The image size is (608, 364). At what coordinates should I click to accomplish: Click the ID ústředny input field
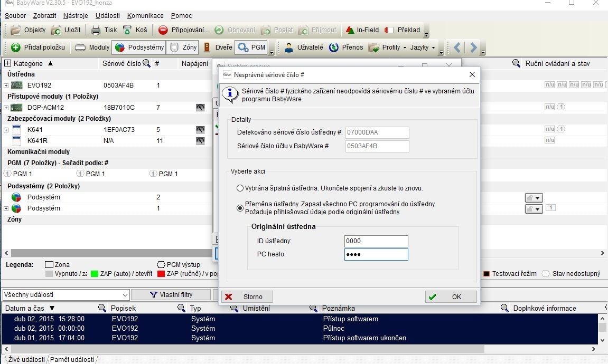click(x=376, y=241)
